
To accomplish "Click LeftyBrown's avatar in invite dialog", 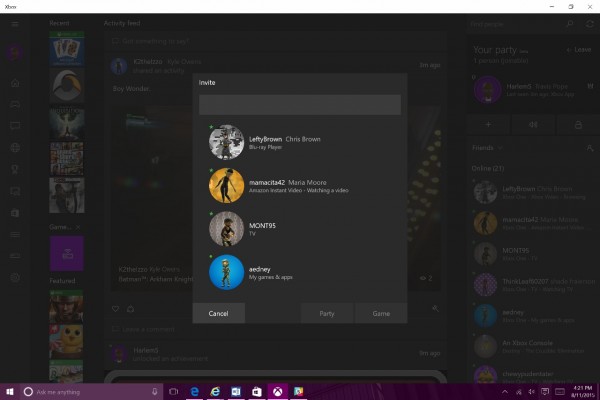I will pos(227,142).
